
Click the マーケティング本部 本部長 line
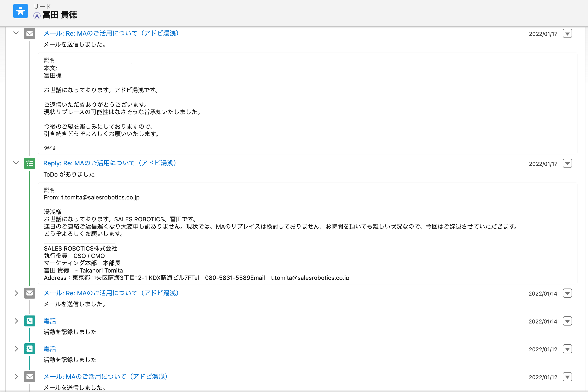82,263
